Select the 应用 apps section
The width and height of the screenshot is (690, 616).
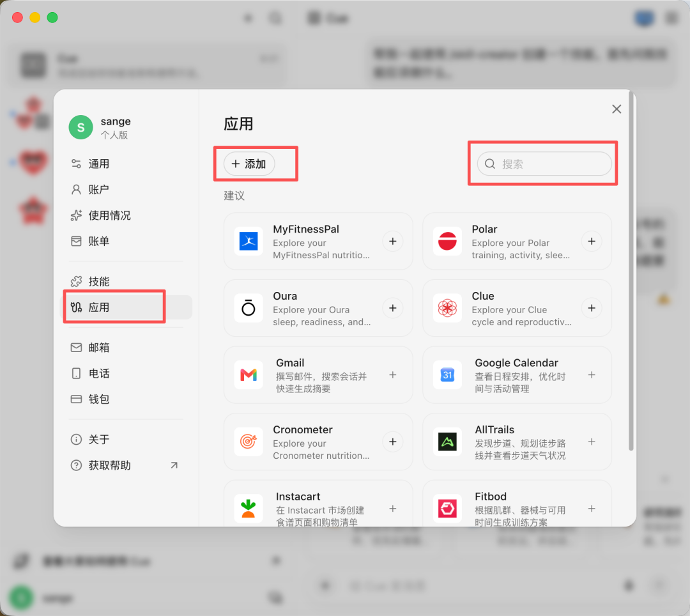click(x=126, y=307)
